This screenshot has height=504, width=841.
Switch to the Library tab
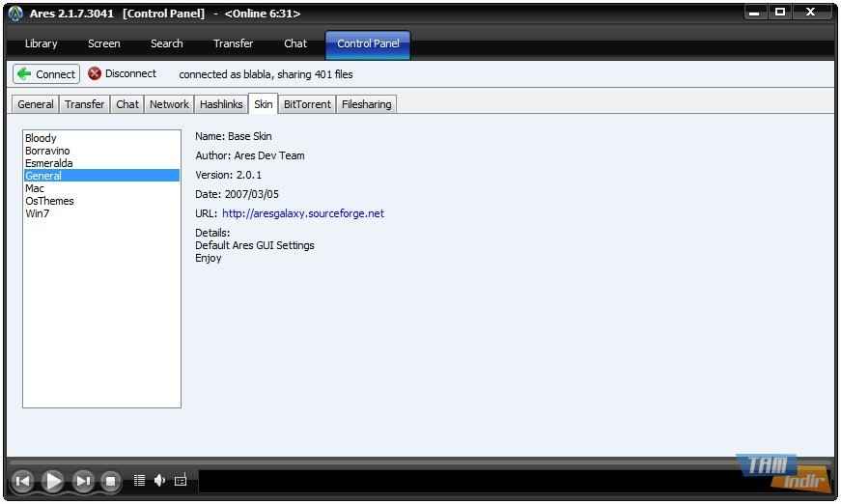click(x=41, y=43)
